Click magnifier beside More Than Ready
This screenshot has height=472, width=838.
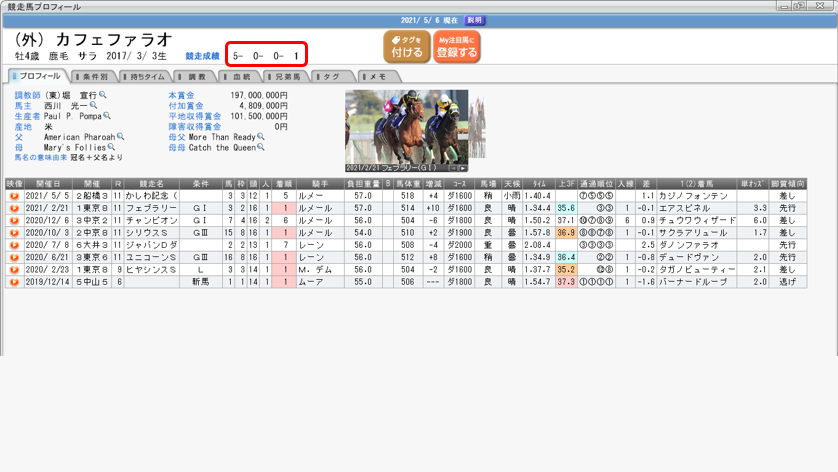click(261, 137)
